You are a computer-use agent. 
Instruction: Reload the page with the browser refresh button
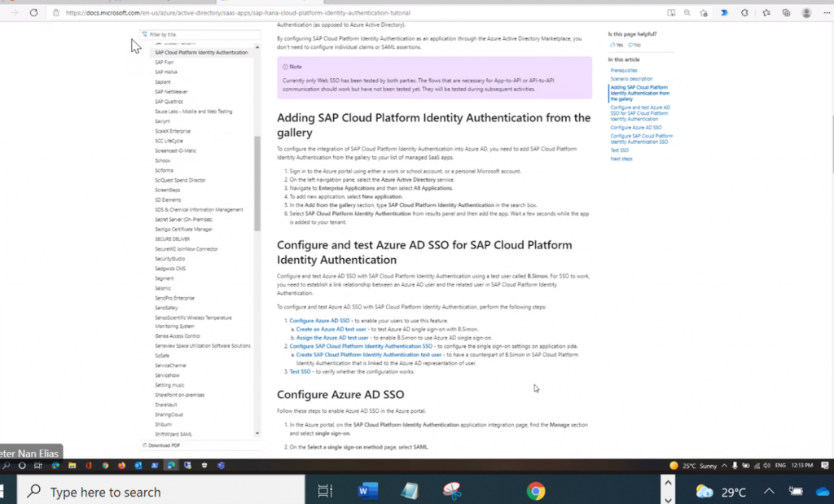33,13
